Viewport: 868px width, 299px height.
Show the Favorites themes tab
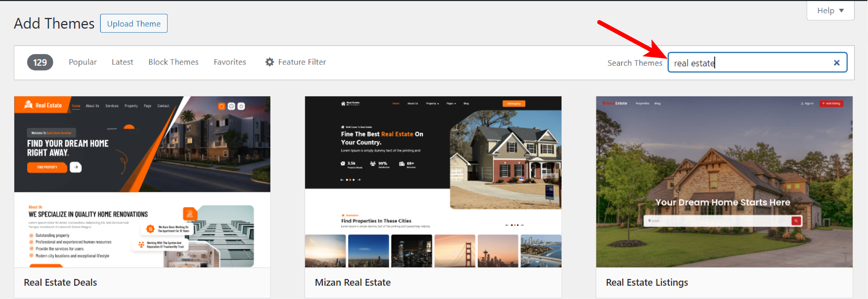click(230, 62)
